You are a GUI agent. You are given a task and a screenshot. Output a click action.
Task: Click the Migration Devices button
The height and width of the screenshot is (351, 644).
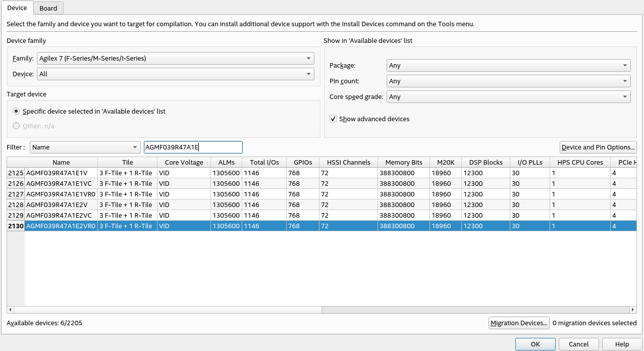click(x=519, y=323)
